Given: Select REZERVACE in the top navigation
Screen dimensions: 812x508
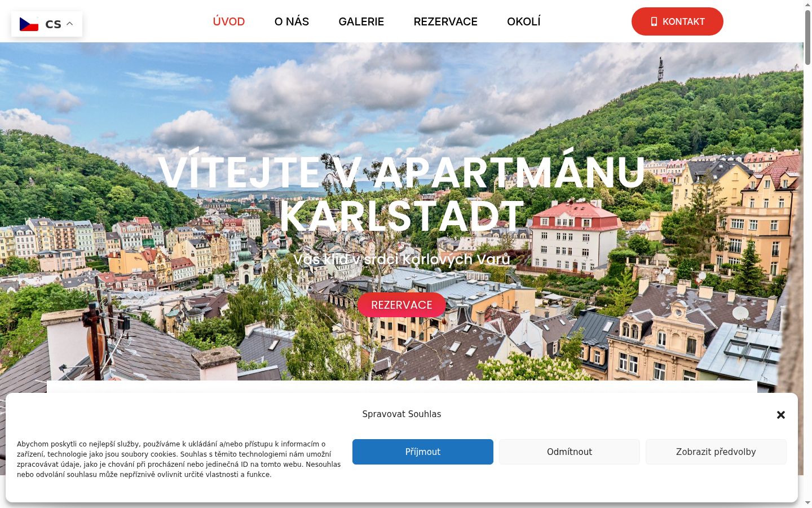Looking at the screenshot, I should (445, 21).
